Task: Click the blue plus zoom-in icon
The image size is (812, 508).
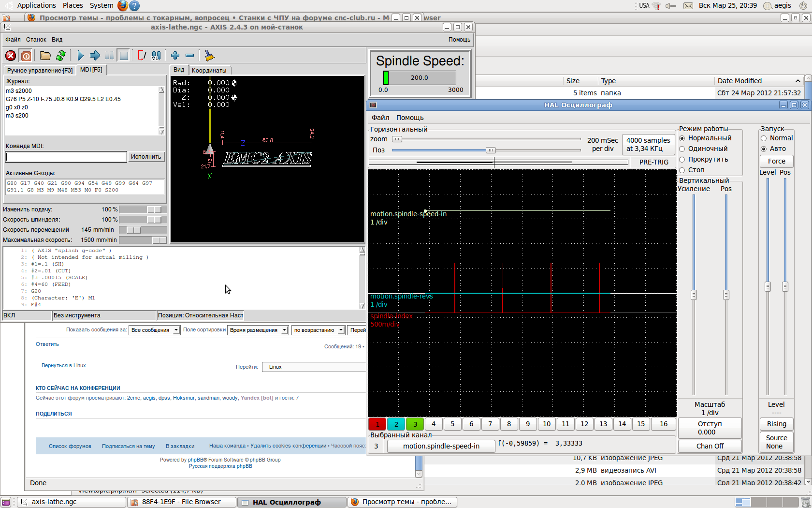Action: coord(175,56)
